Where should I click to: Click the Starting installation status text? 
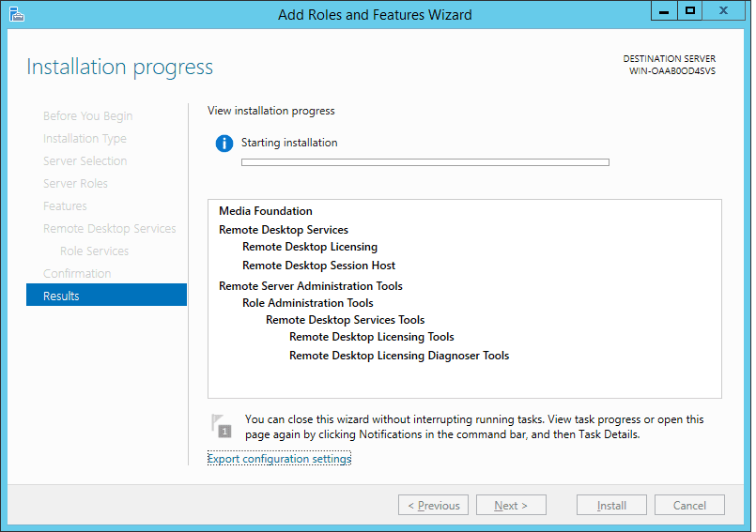tap(289, 143)
